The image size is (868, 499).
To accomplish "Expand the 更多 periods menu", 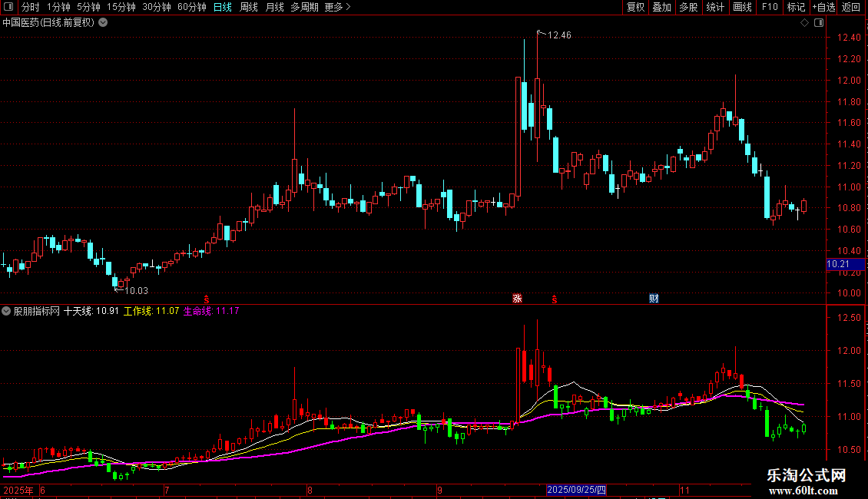I will click(337, 7).
